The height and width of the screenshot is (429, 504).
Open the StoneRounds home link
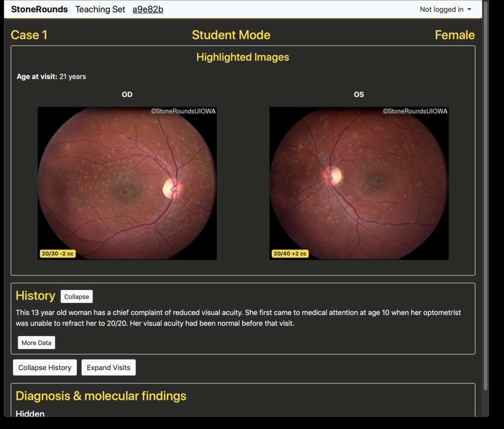pos(39,9)
